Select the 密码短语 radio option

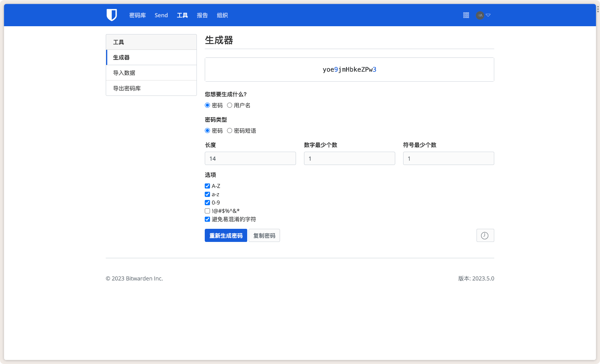(x=229, y=131)
